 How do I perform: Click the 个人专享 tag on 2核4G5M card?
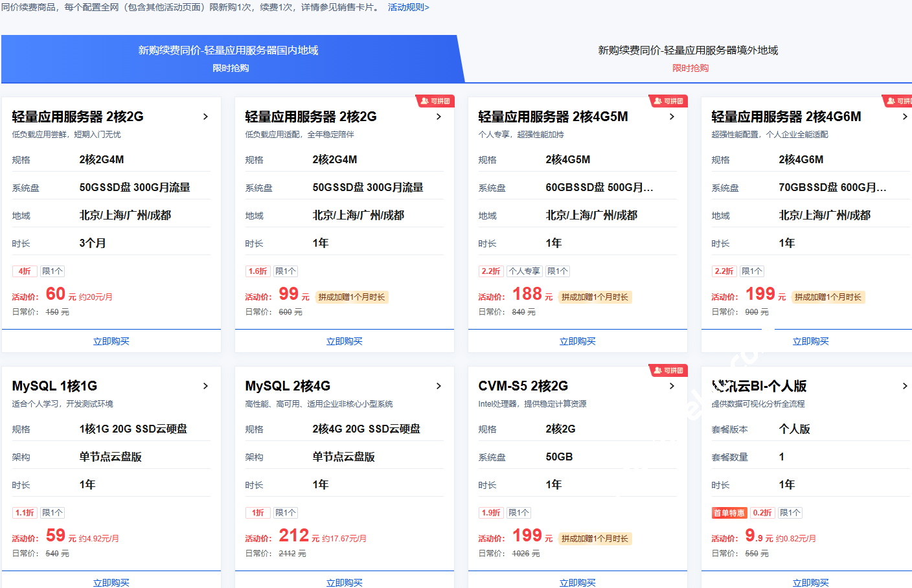pos(524,271)
